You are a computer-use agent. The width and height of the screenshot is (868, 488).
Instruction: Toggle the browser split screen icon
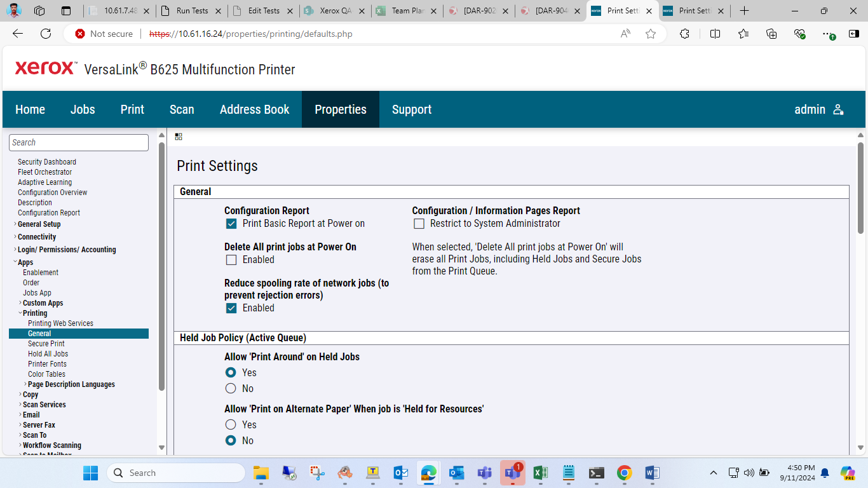click(x=715, y=34)
